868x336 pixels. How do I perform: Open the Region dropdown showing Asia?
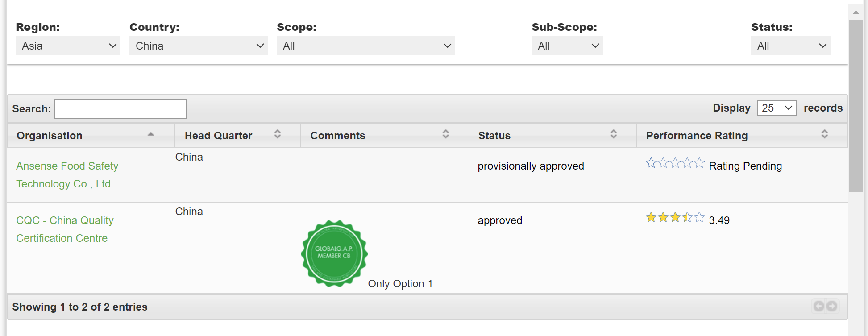tap(68, 46)
